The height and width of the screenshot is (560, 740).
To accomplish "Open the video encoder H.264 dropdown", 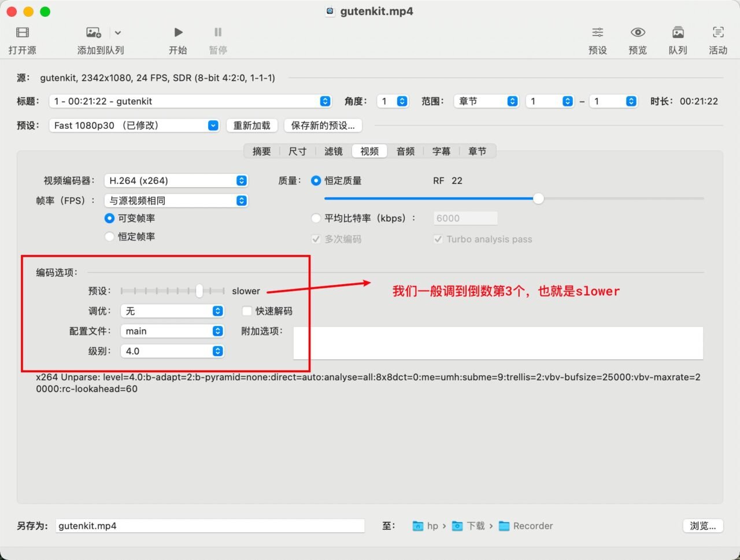I will point(176,181).
